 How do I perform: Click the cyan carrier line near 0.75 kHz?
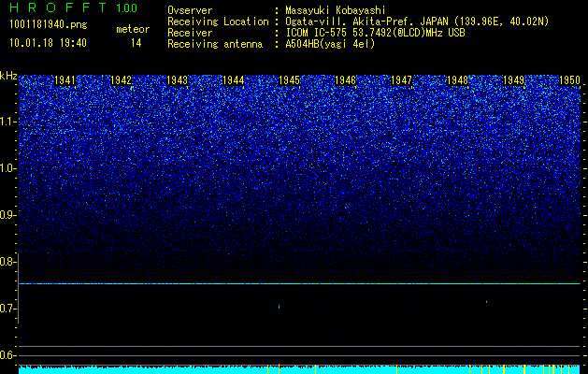point(300,284)
